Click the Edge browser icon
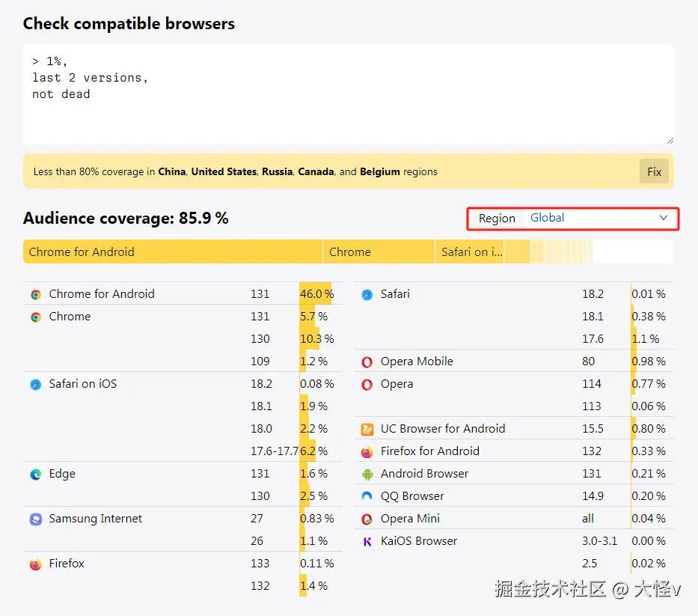Image resolution: width=698 pixels, height=616 pixels. coord(36,475)
